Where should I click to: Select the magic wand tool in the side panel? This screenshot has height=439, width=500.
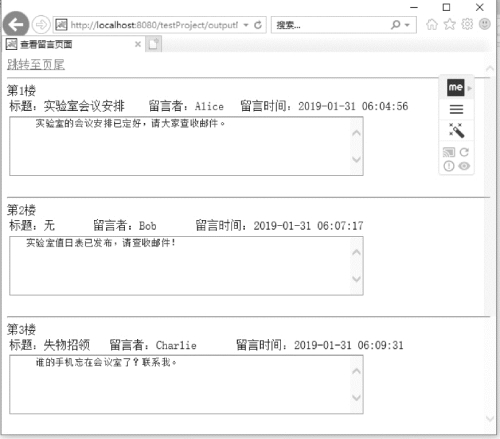(x=456, y=130)
